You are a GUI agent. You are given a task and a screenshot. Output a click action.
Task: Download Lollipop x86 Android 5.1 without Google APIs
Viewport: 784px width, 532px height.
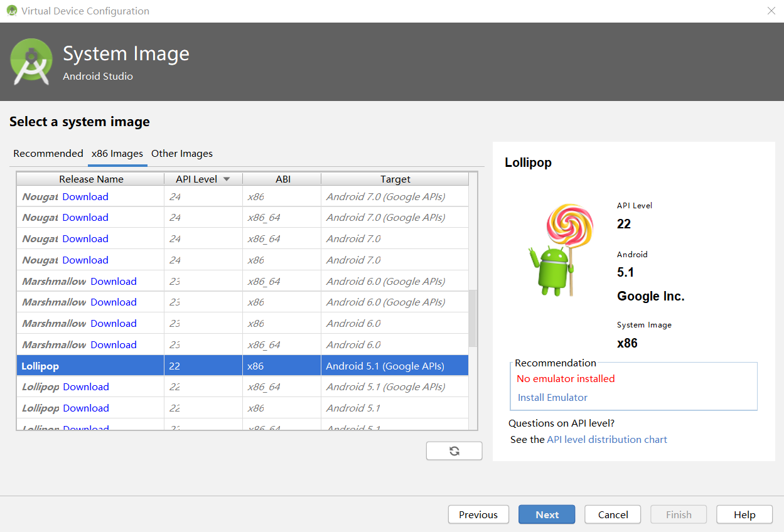(x=86, y=408)
